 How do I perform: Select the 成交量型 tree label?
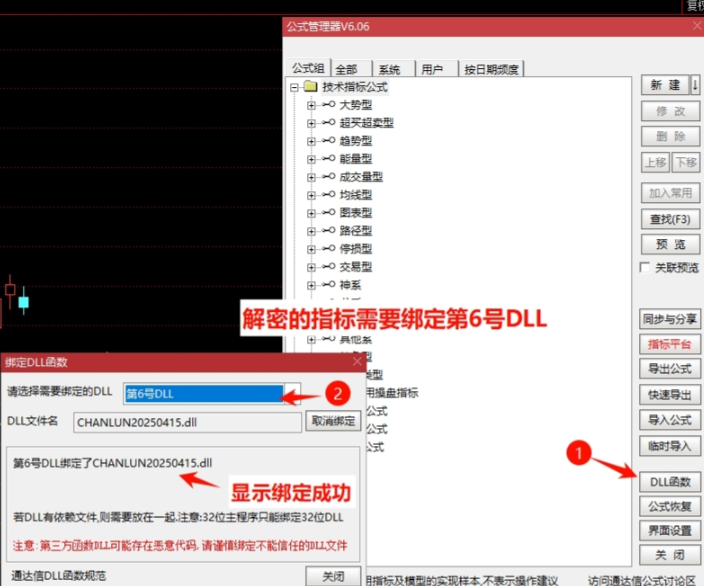click(361, 177)
